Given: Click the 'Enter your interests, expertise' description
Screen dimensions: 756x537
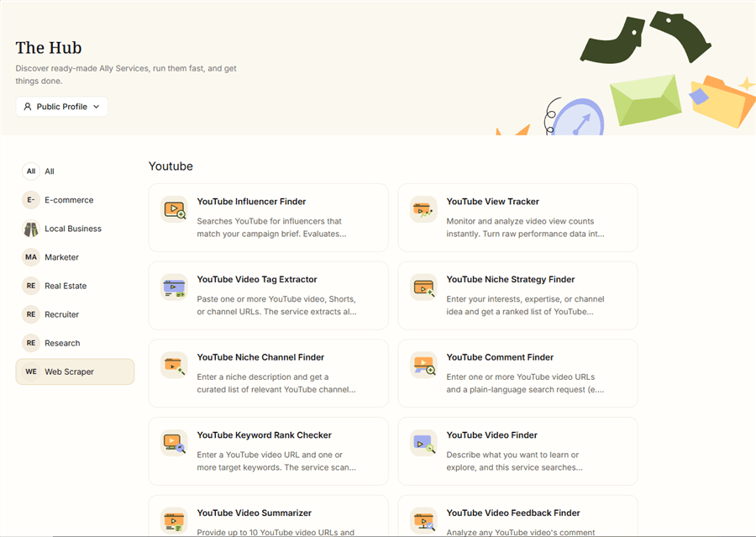Looking at the screenshot, I should 525,305.
